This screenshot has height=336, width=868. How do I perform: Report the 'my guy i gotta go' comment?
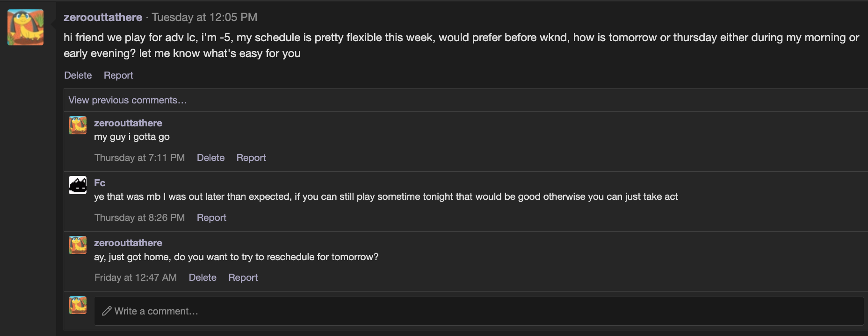pos(251,158)
